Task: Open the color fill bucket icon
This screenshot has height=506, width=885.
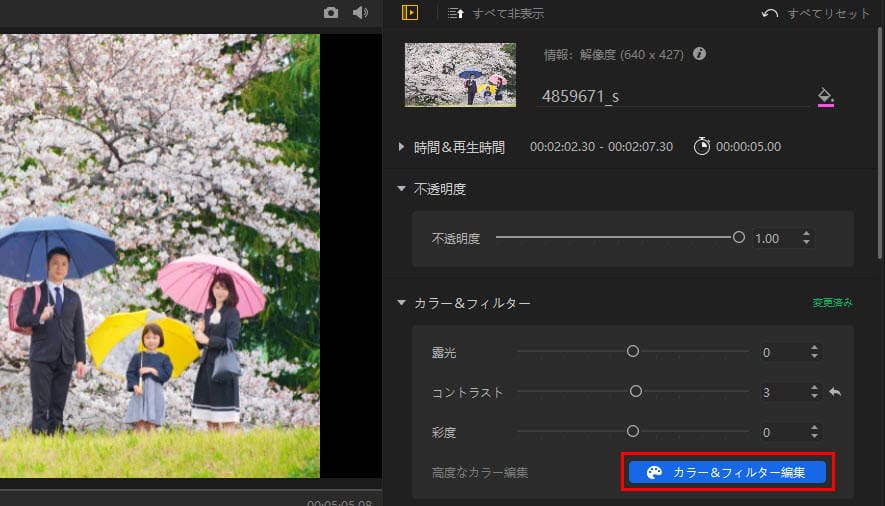Action: pos(825,96)
